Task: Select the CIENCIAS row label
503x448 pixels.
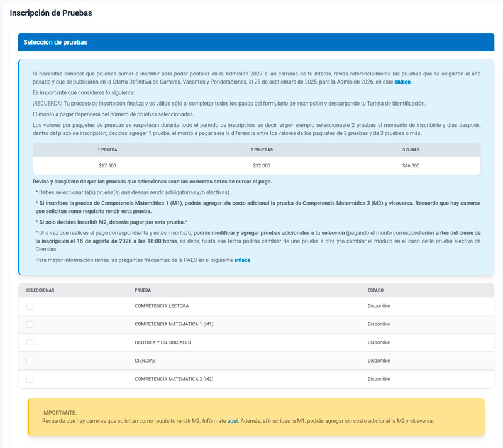Action: tap(145, 361)
